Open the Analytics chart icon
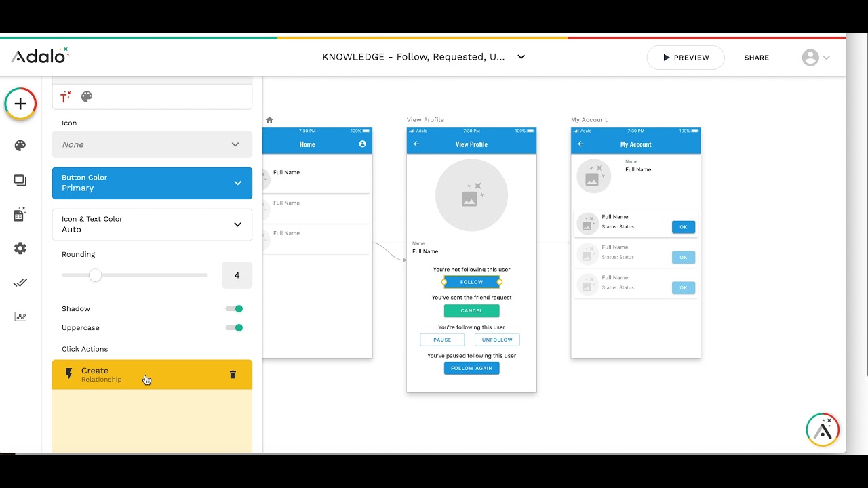Viewport: 868px width, 488px height. pyautogui.click(x=20, y=317)
